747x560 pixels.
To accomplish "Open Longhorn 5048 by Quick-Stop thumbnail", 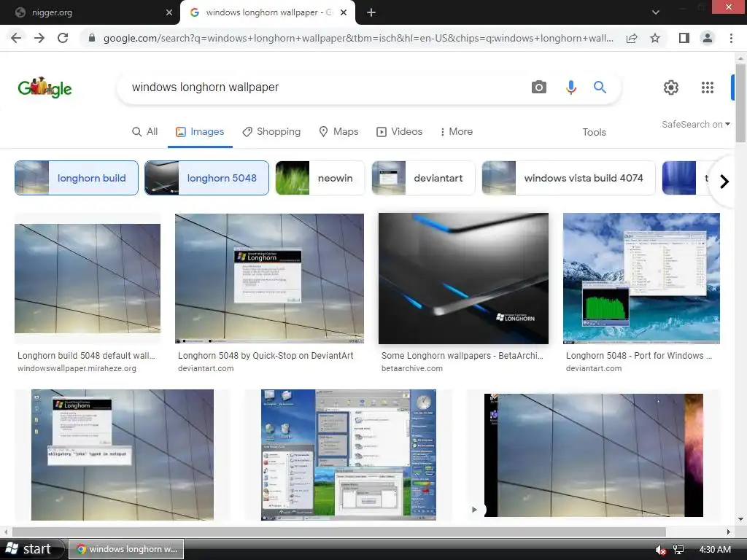I will (270, 279).
